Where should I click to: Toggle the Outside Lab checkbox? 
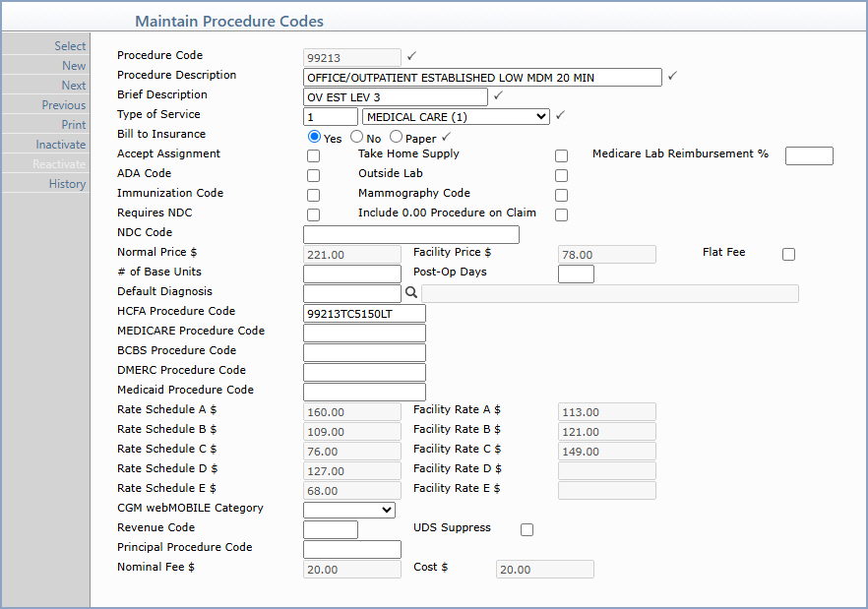561,175
